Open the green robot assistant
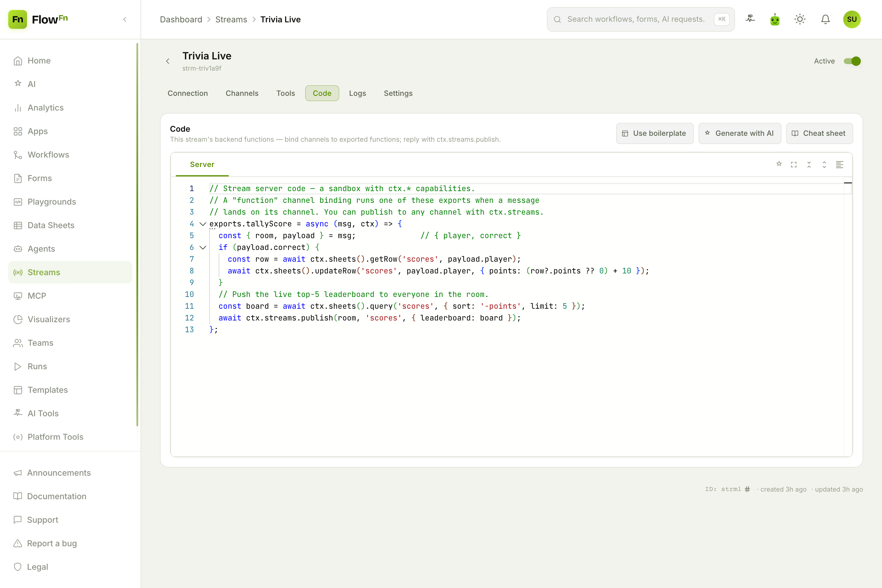 775,19
